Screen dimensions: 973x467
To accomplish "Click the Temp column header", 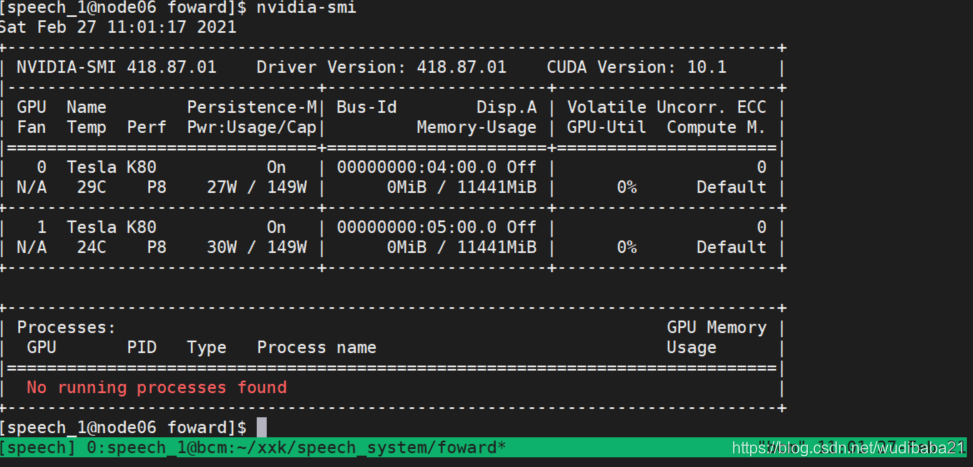I will pyautogui.click(x=86, y=128).
